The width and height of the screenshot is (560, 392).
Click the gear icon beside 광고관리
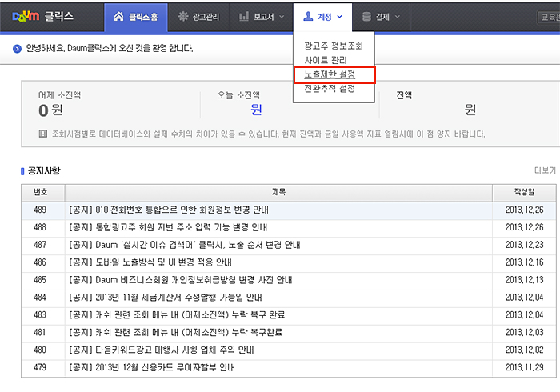point(183,17)
